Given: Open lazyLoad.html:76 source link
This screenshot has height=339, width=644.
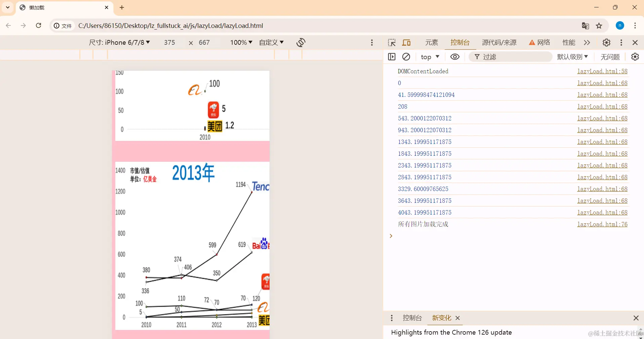Looking at the screenshot, I should click(x=602, y=224).
